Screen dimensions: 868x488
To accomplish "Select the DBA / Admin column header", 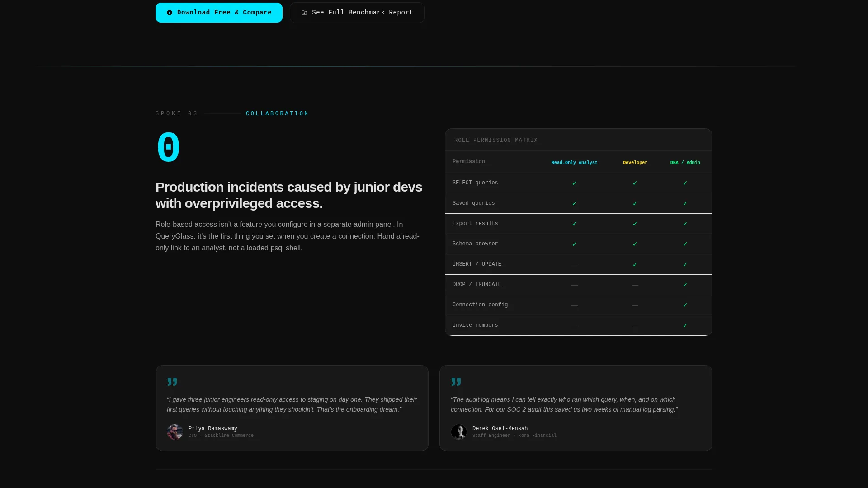I will [685, 163].
